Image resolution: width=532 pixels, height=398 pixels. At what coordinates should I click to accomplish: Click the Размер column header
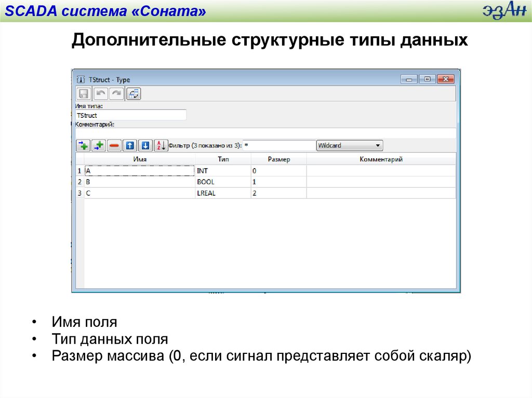[279, 159]
